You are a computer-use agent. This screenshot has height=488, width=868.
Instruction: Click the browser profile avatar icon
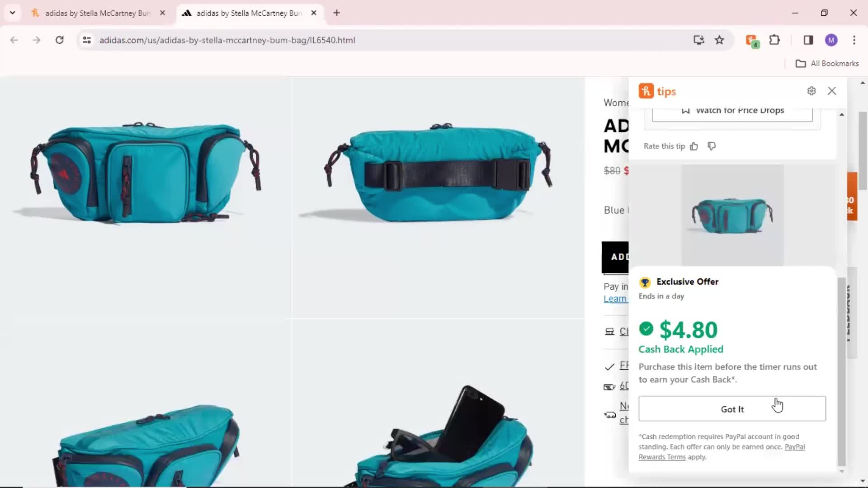click(832, 40)
